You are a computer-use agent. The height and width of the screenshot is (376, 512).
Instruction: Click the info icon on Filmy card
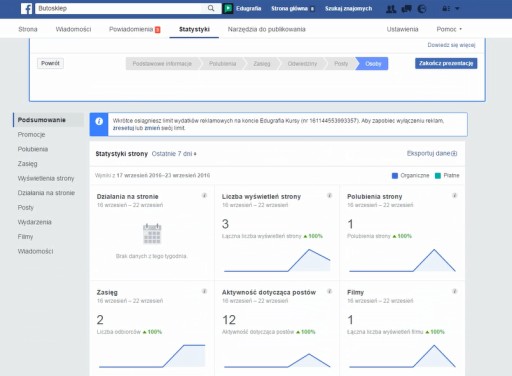tap(454, 291)
